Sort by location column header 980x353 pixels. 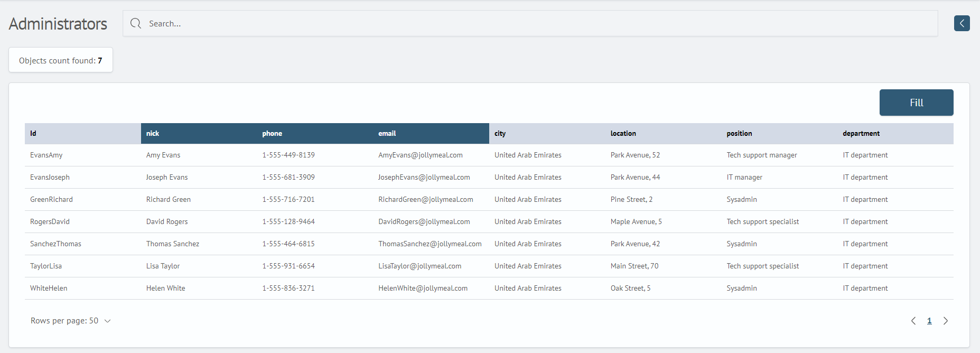pos(664,133)
